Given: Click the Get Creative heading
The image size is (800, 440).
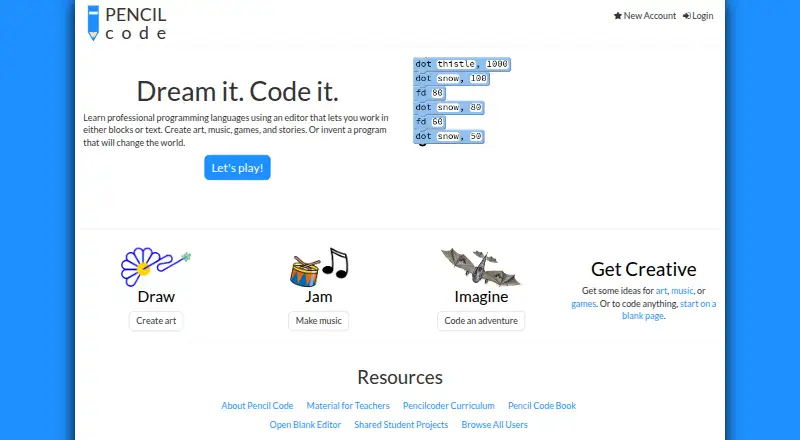Looking at the screenshot, I should click(644, 269).
